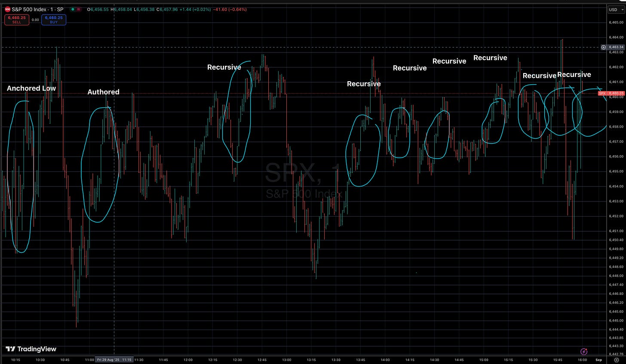Click the open value O6,456.55

pyautogui.click(x=98, y=9)
